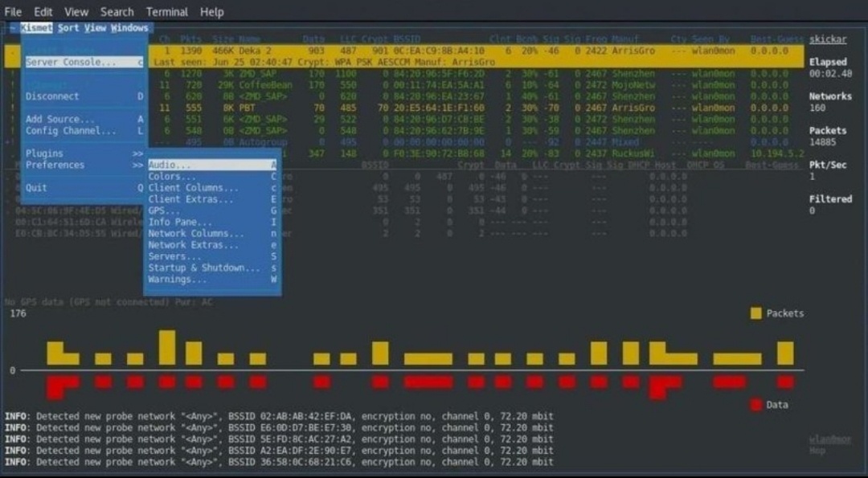Click the yellow Packets legend swatch
Viewport: 868px width, 478px height.
pyautogui.click(x=755, y=313)
